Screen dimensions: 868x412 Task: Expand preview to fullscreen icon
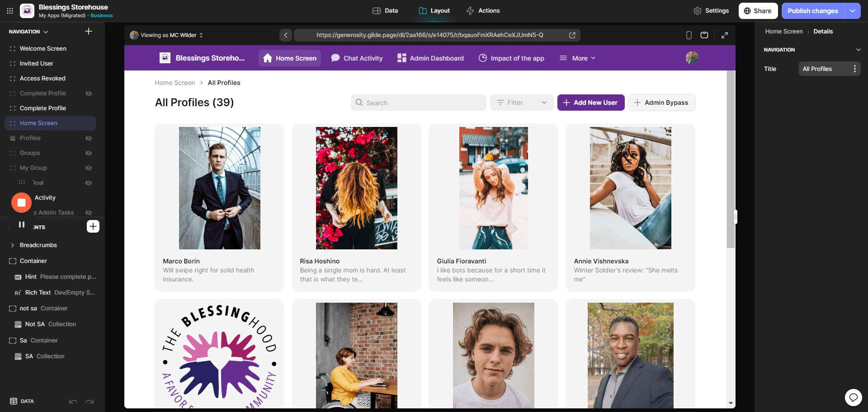[725, 35]
